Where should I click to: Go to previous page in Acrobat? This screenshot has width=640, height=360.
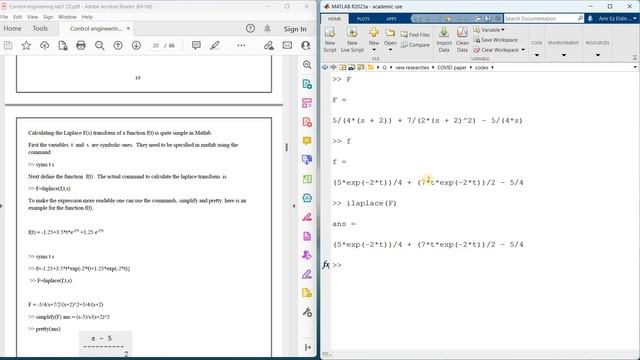click(x=118, y=46)
